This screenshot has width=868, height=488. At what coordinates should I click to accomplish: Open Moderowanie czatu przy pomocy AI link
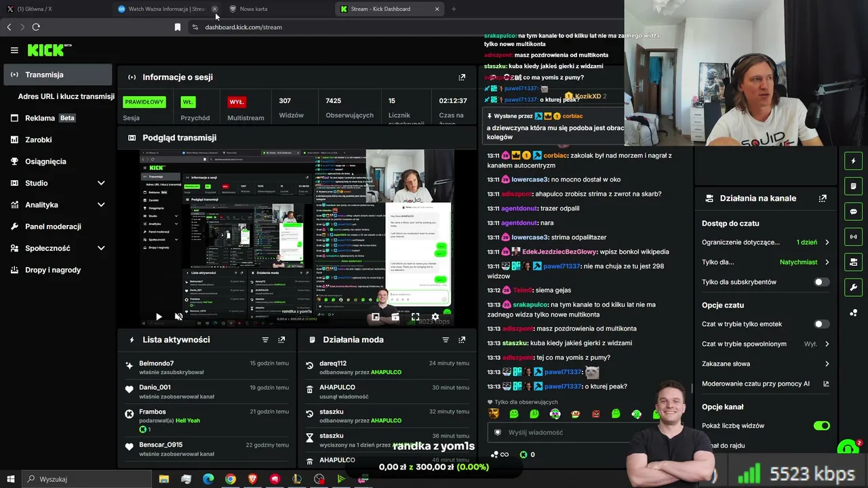click(766, 384)
